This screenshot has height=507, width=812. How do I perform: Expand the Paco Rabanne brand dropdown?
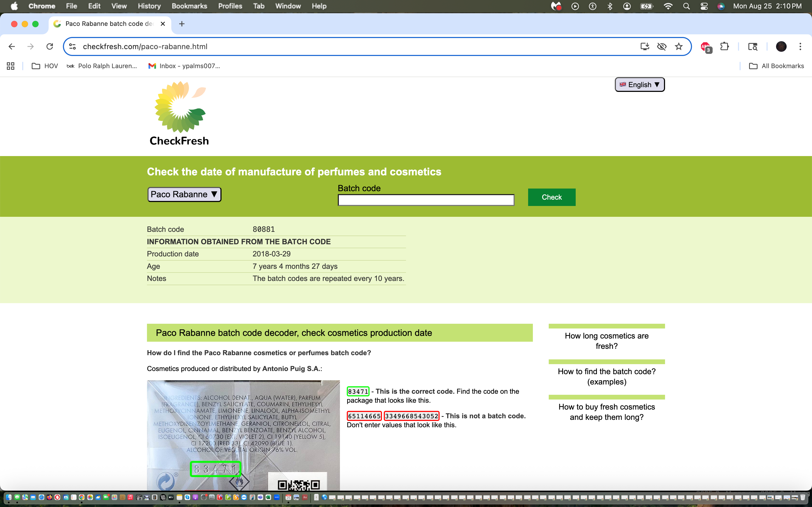click(184, 195)
